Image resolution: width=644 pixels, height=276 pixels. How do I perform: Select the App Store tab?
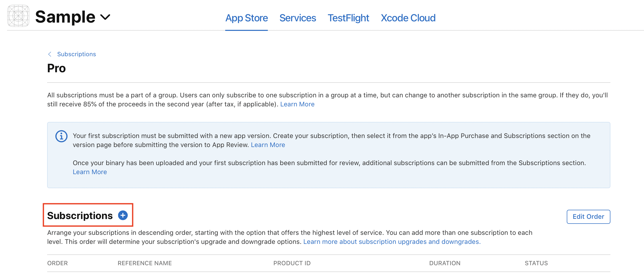point(247,18)
